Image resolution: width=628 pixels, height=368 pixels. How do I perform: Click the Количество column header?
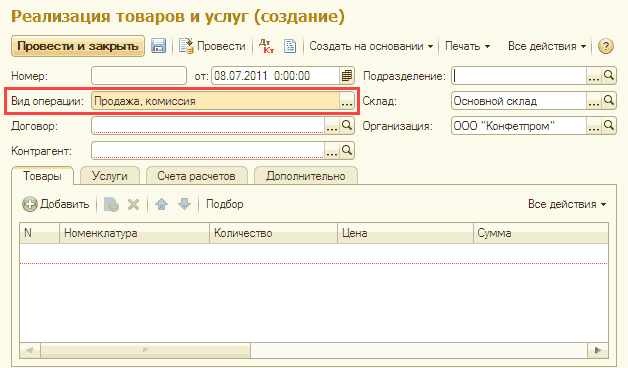[x=273, y=233]
